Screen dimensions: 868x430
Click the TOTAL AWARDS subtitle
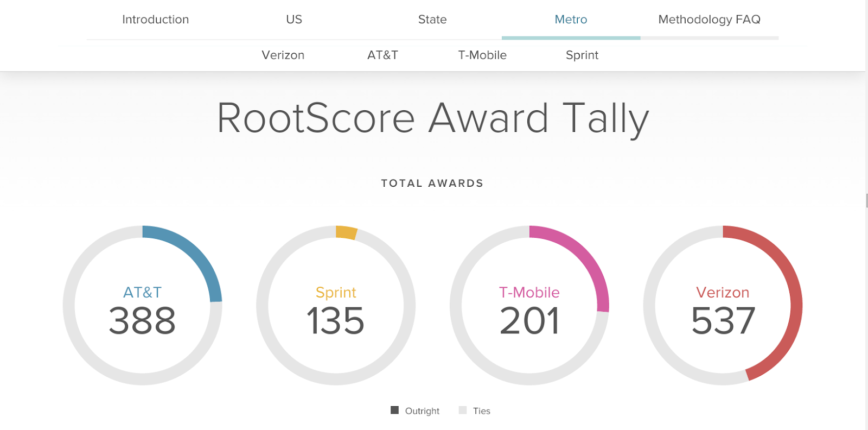[x=432, y=184]
